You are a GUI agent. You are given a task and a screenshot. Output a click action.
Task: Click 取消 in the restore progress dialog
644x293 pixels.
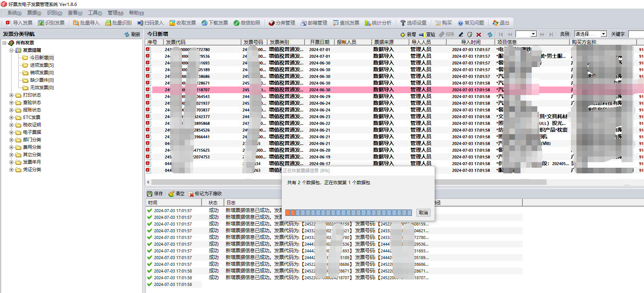(x=423, y=212)
